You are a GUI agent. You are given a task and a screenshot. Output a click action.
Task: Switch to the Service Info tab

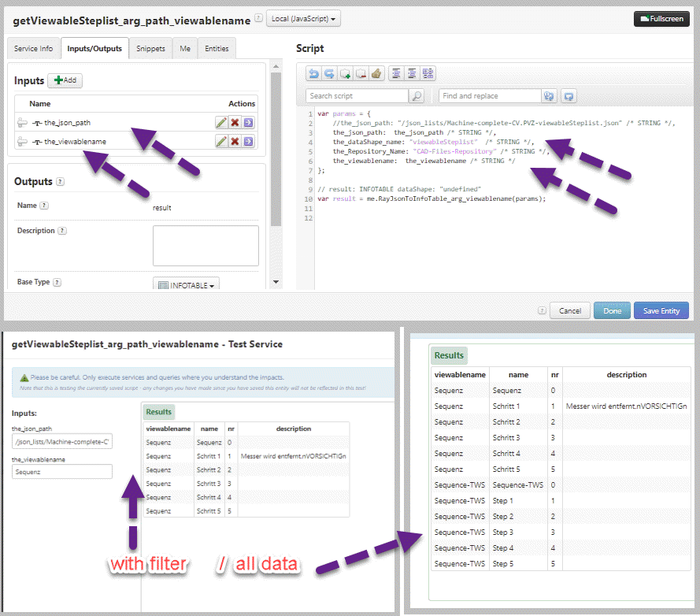click(34, 49)
